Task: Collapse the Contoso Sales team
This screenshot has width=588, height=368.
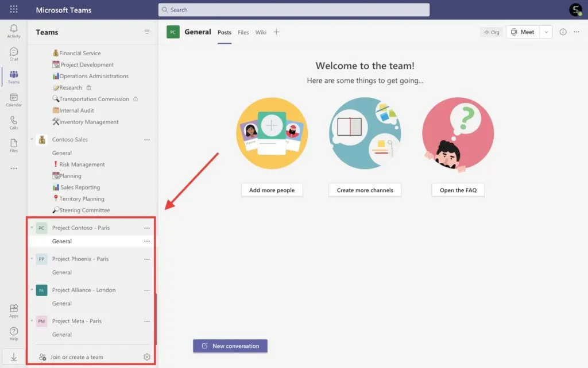Action: [x=32, y=139]
